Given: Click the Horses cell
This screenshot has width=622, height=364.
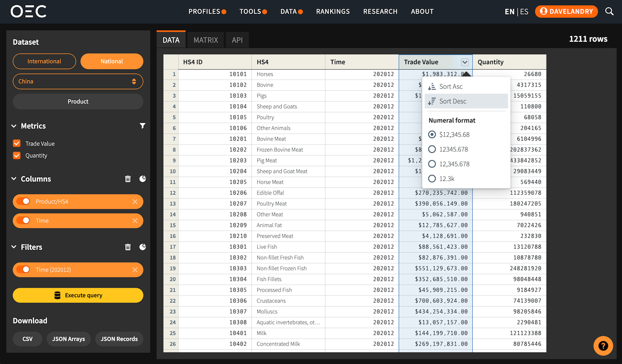Looking at the screenshot, I should (289, 74).
